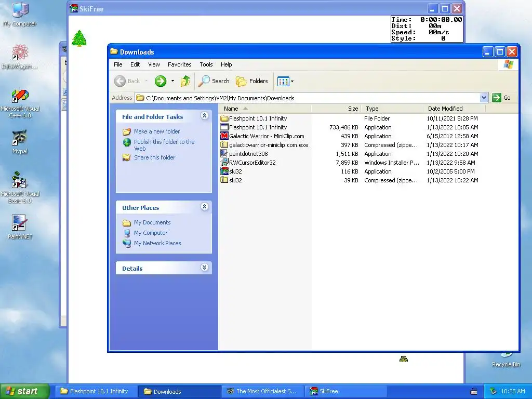The width and height of the screenshot is (532, 399).
Task: Open the View menu
Action: pyautogui.click(x=154, y=64)
